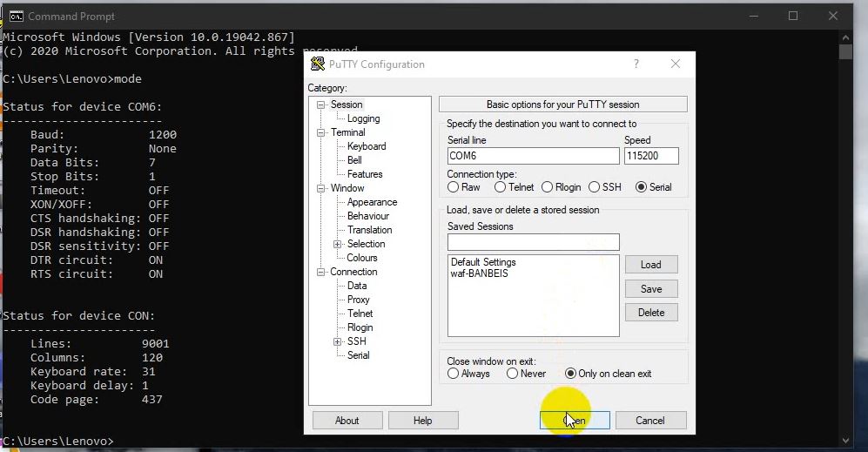Set close window on exit to Never

[512, 374]
